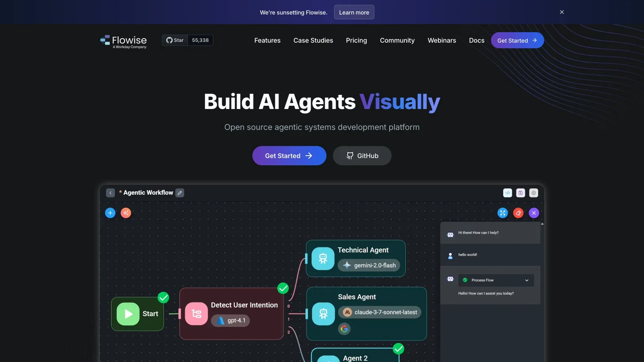
Task: Open the Features menu item
Action: (x=267, y=40)
